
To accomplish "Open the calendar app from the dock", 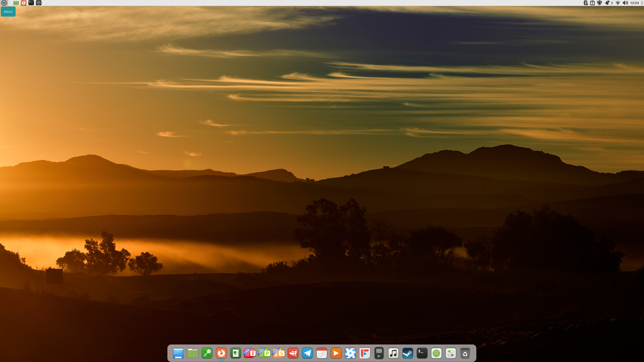I will [x=321, y=353].
